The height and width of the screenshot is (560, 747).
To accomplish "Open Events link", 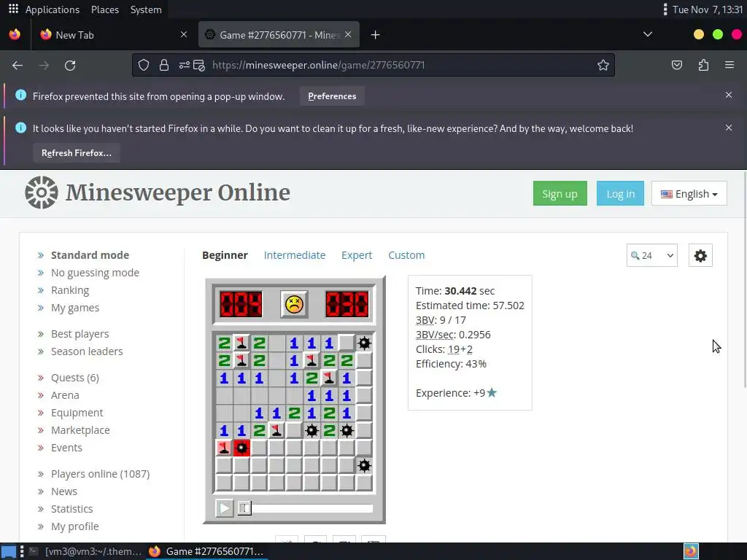I will [x=66, y=448].
